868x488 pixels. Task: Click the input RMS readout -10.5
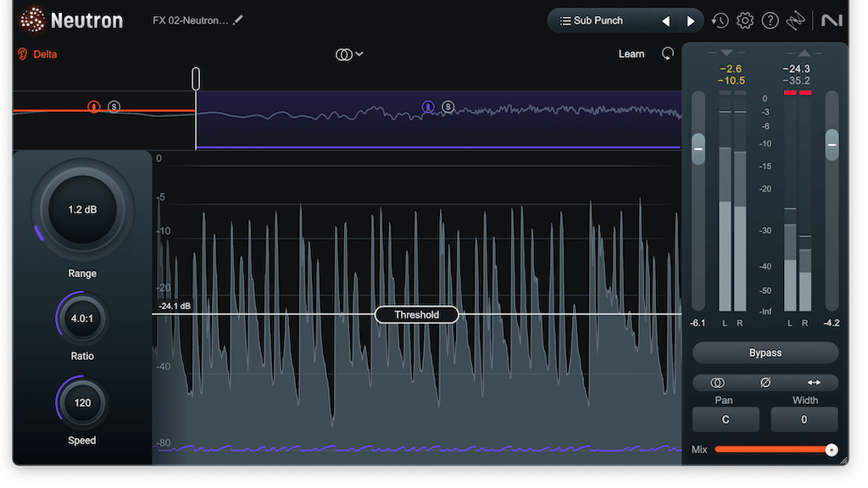coord(731,80)
